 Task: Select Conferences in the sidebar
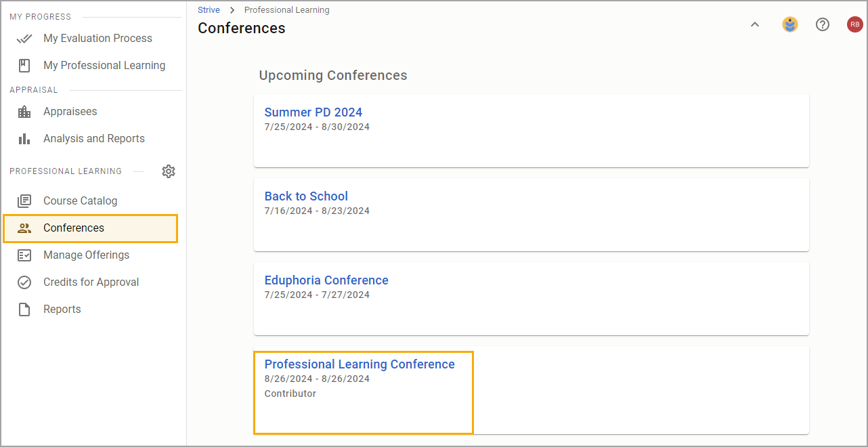(91, 228)
